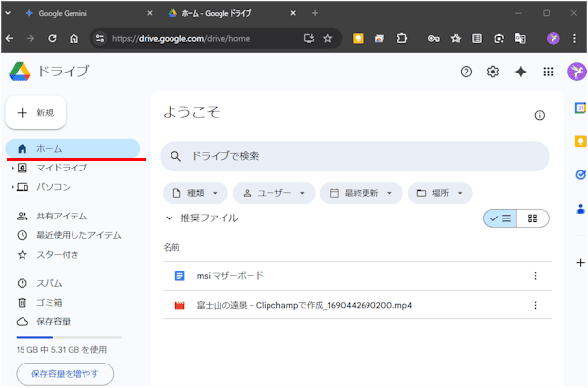Screen dimensions: 588x388
Task: Open the tab search chevron in title bar
Action: click(x=8, y=13)
